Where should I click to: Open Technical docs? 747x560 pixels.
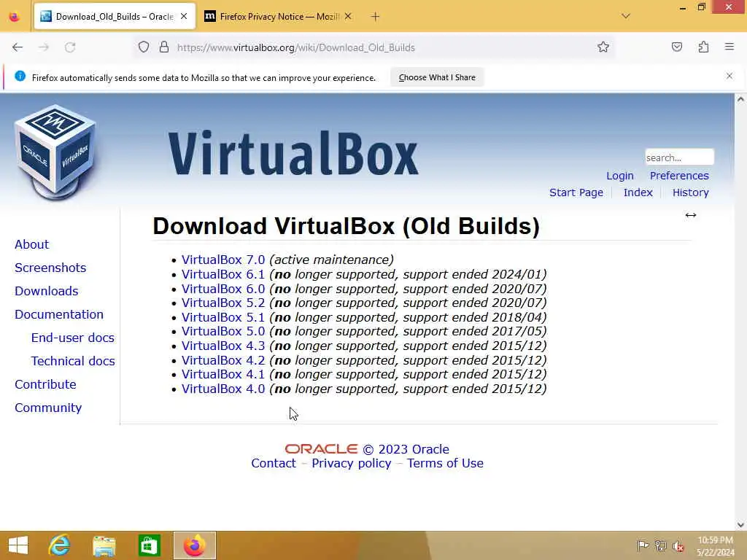click(x=73, y=361)
